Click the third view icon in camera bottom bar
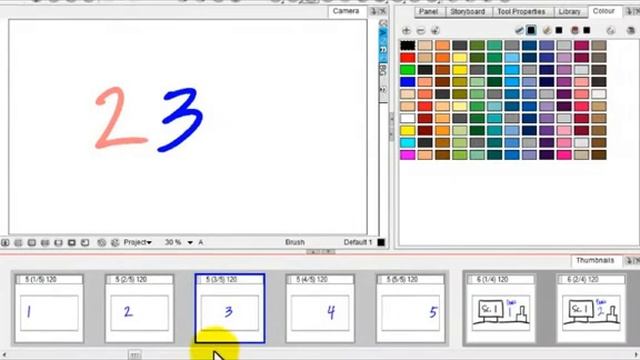The width and height of the screenshot is (640, 360). pos(32,243)
